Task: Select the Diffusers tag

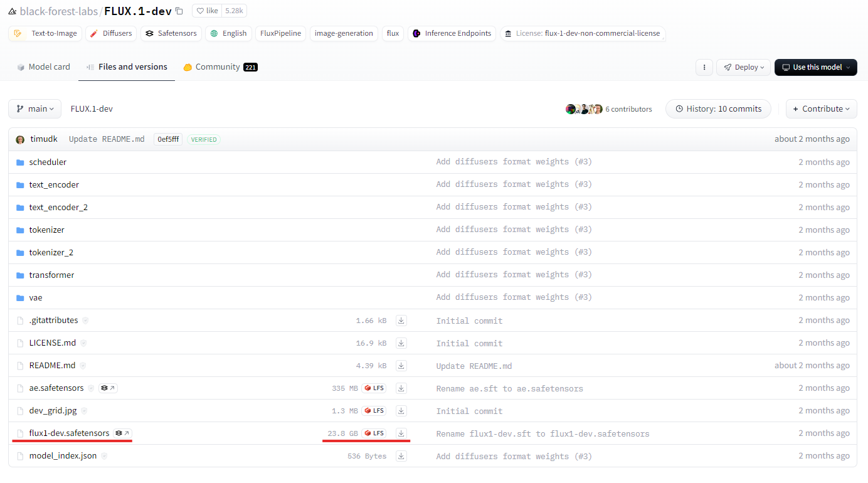Action: [111, 33]
